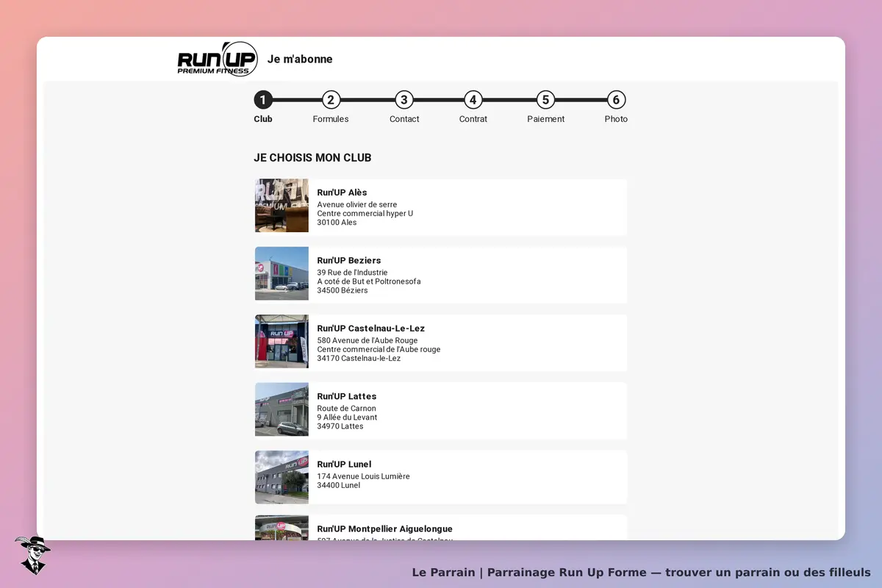Image resolution: width=882 pixels, height=588 pixels.
Task: Choose the Run'UP Montpellier Aiguelongue title
Action: point(384,529)
